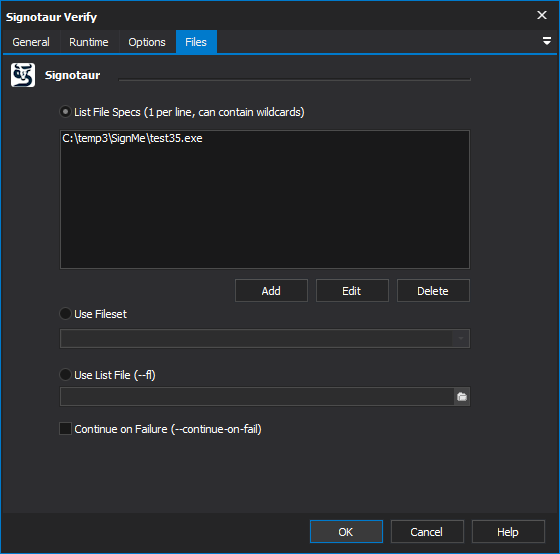Click the Signotaur bull logo icon
The image size is (560, 554).
click(x=23, y=75)
